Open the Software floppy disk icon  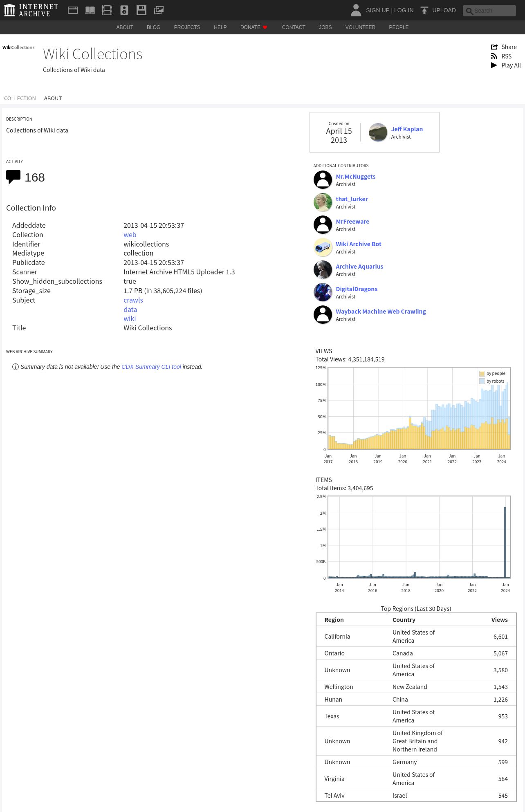point(141,10)
